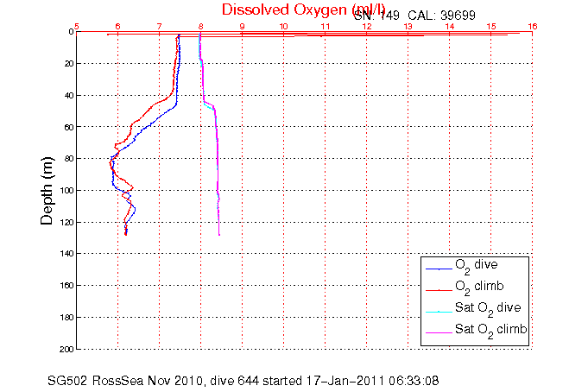
Task: Click the 'SN: 149 CAL: 39699' annotation
Action: click(414, 16)
